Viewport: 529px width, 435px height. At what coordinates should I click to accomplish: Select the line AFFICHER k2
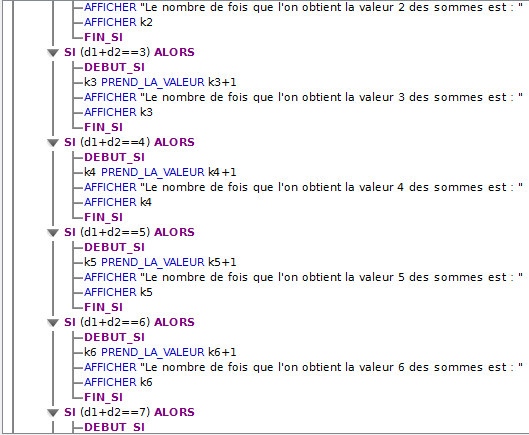click(118, 22)
